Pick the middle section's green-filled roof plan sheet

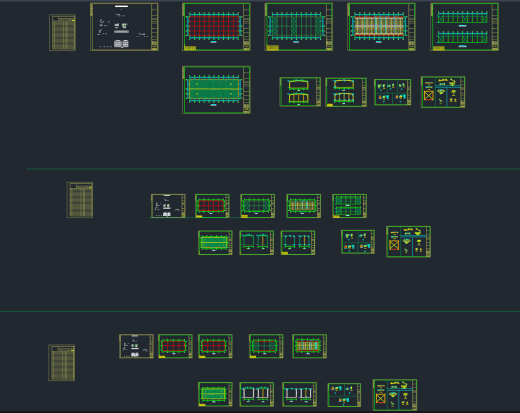pyautogui.click(x=215, y=243)
